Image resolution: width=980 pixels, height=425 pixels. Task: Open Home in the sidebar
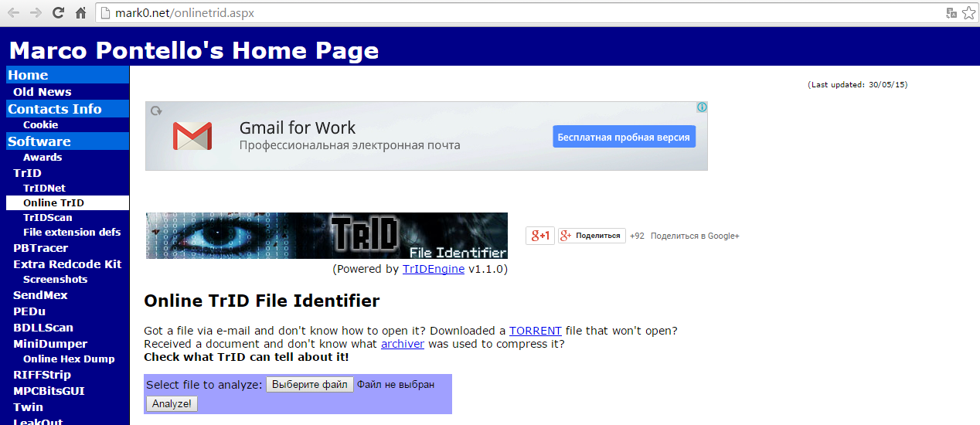pyautogui.click(x=67, y=75)
